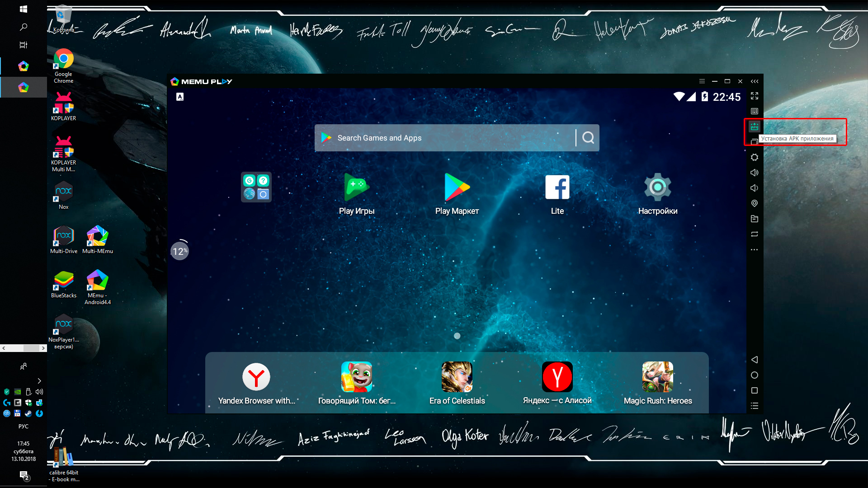Screen dimensions: 868x488
Task: Select the Recycle Bin (Корзина) icon
Action: click(64, 19)
